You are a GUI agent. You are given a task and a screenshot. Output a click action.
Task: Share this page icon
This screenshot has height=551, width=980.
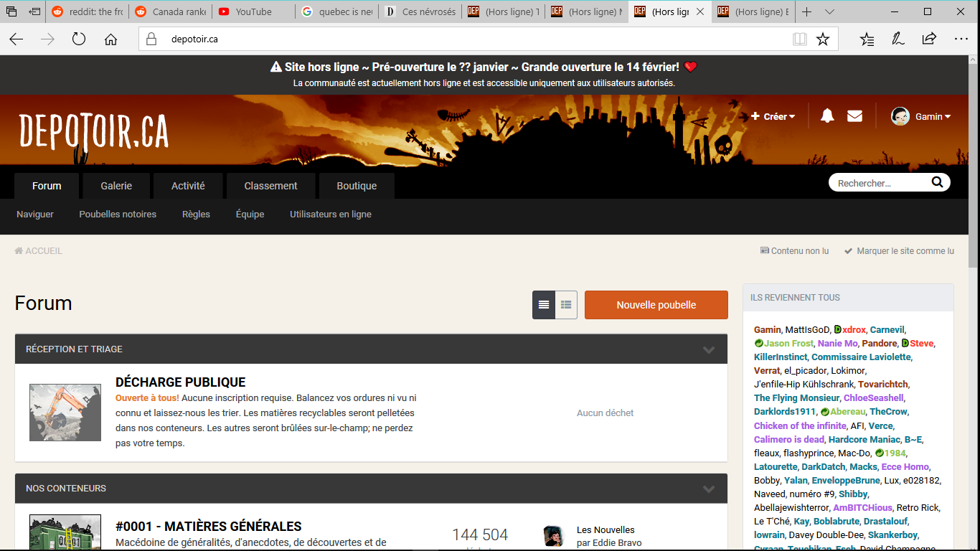click(x=929, y=39)
